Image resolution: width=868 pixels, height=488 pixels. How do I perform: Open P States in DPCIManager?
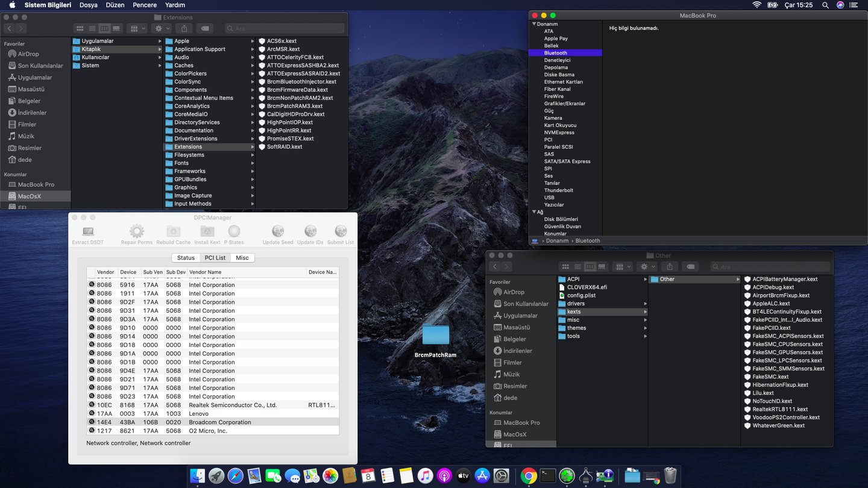(234, 231)
